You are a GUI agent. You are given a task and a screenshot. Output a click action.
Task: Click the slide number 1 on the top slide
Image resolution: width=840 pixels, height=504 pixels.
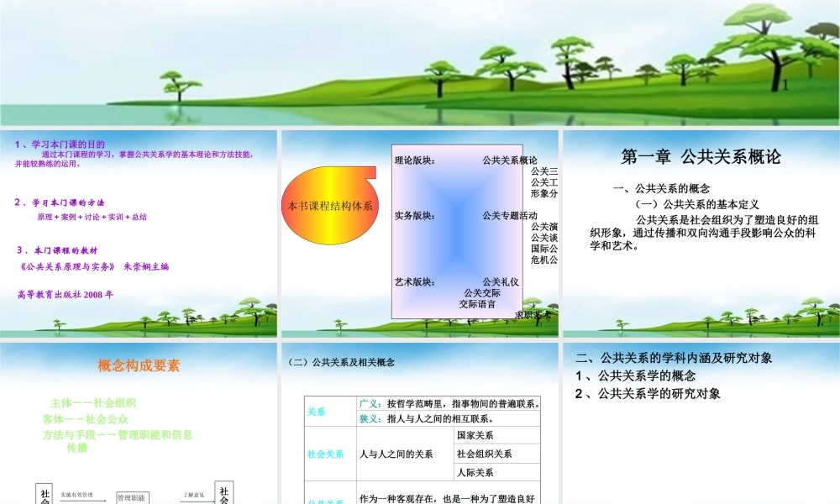(785, 85)
